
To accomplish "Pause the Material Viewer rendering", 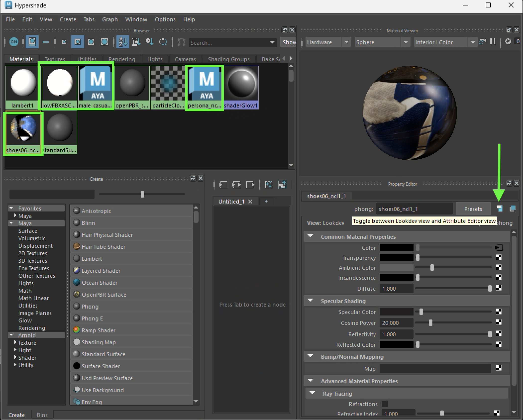I will (493, 42).
